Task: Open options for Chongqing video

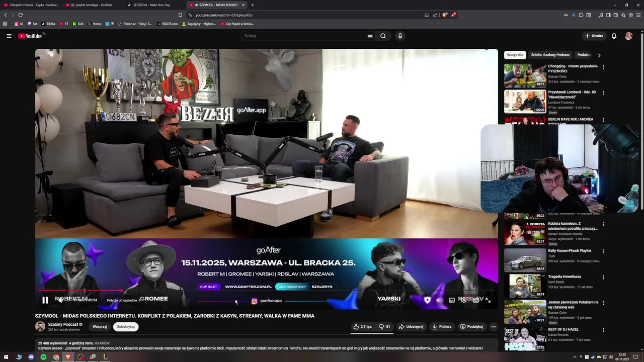Action: (603, 67)
